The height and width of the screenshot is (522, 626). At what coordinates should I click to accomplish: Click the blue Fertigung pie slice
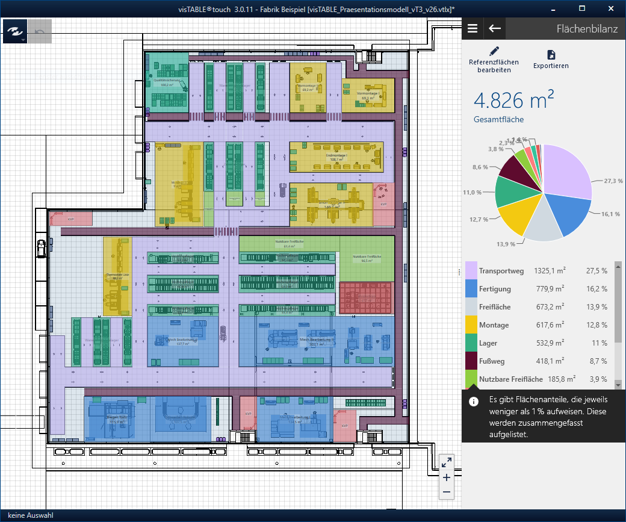(571, 212)
